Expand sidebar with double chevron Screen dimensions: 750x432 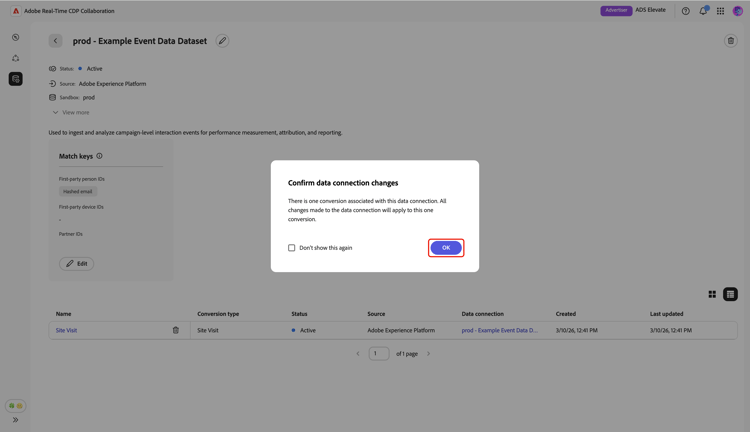(x=15, y=420)
